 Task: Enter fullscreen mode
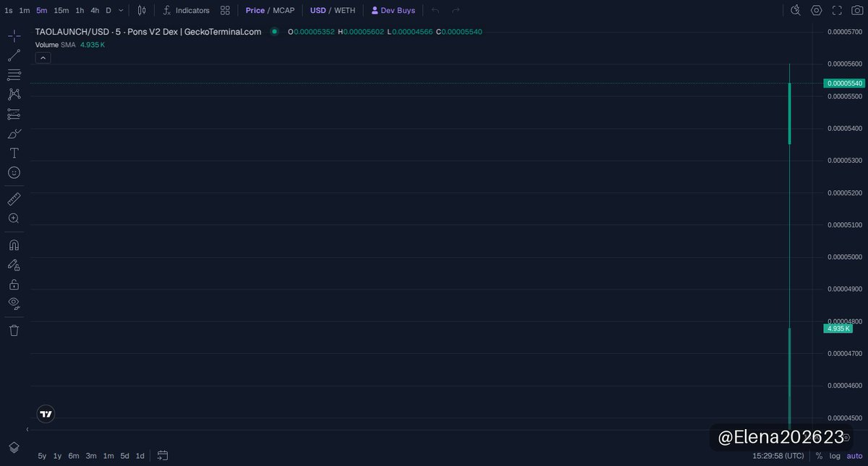837,10
